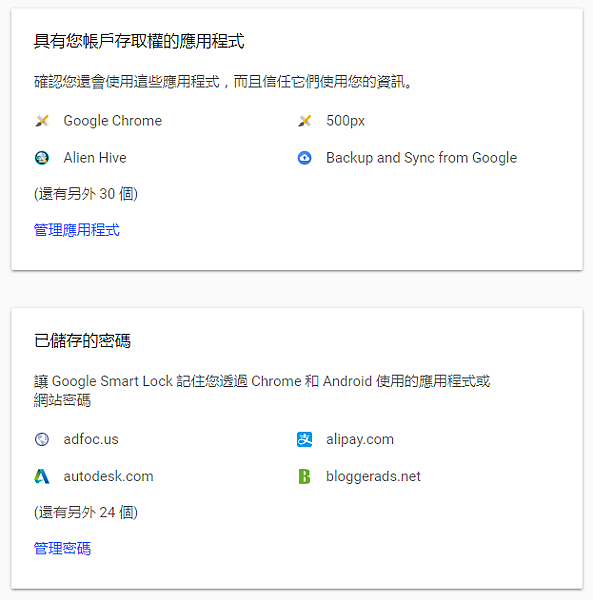
Task: Click the green bloggerads B icon
Action: (305, 476)
